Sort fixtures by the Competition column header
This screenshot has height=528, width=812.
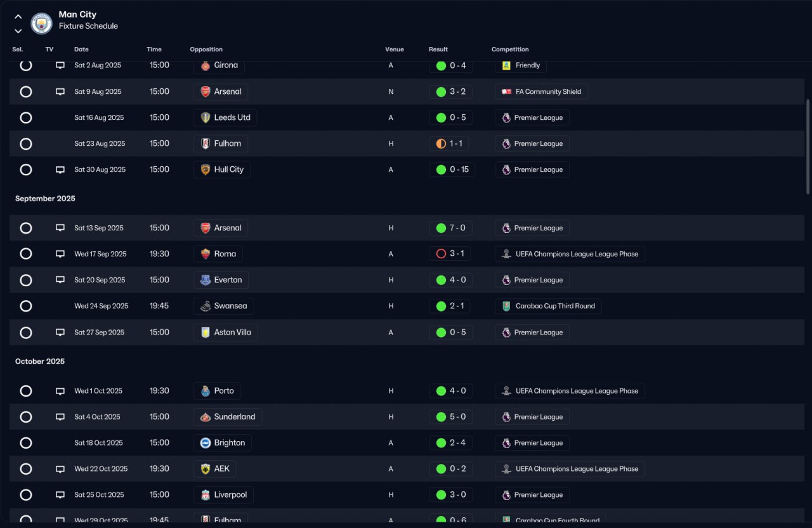510,49
